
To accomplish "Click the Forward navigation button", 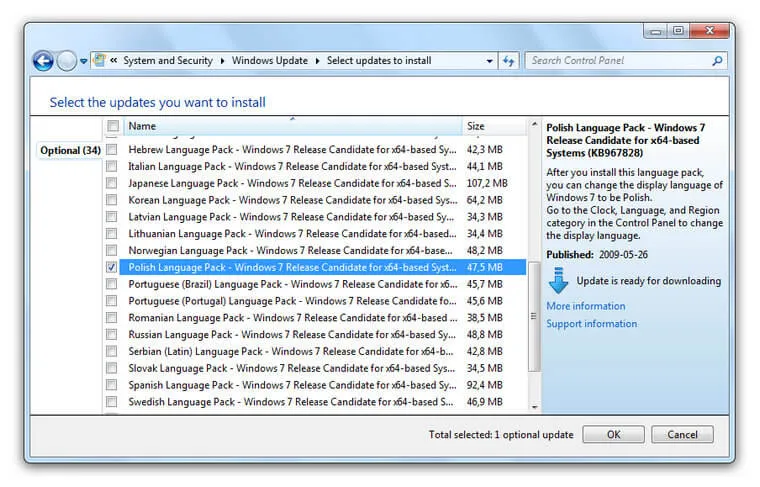I will tap(67, 61).
